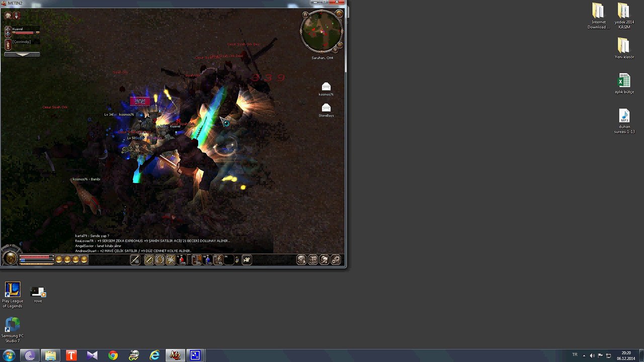Switch the quickslot page with the small arrows

pyautogui.click(x=237, y=259)
